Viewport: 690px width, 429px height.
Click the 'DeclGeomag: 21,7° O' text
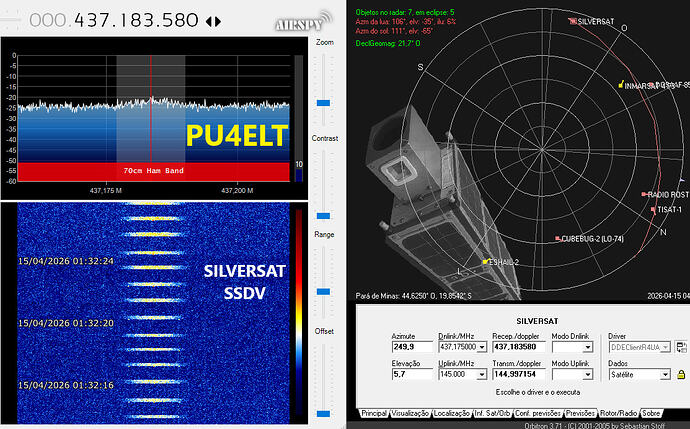(388, 44)
